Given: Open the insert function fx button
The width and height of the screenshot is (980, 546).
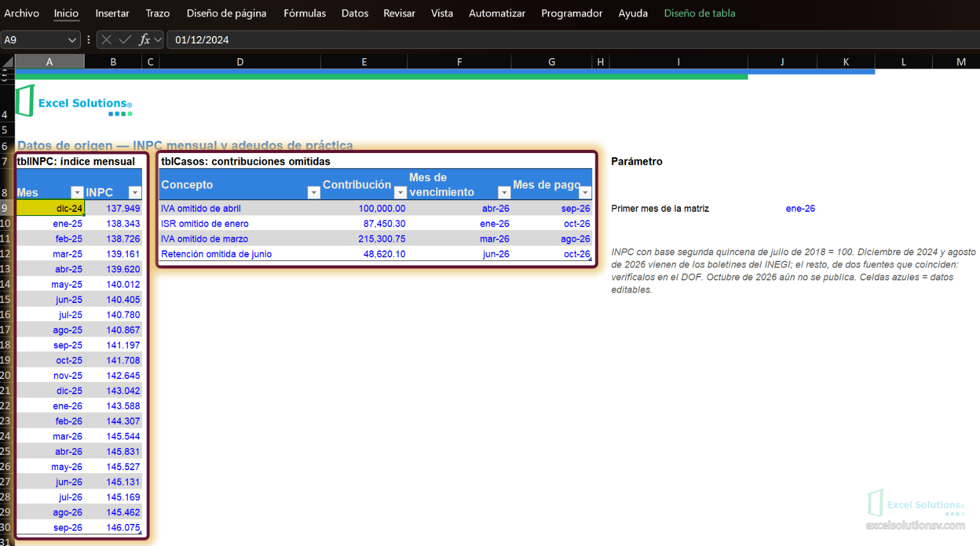Looking at the screenshot, I should (145, 40).
